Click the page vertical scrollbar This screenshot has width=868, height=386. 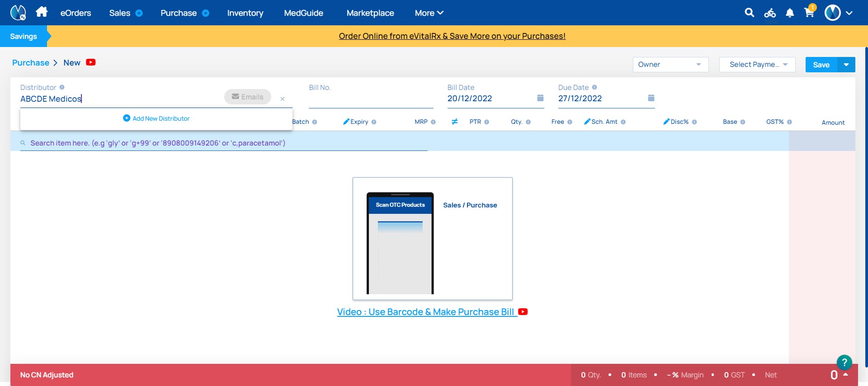pyautogui.click(x=866, y=207)
